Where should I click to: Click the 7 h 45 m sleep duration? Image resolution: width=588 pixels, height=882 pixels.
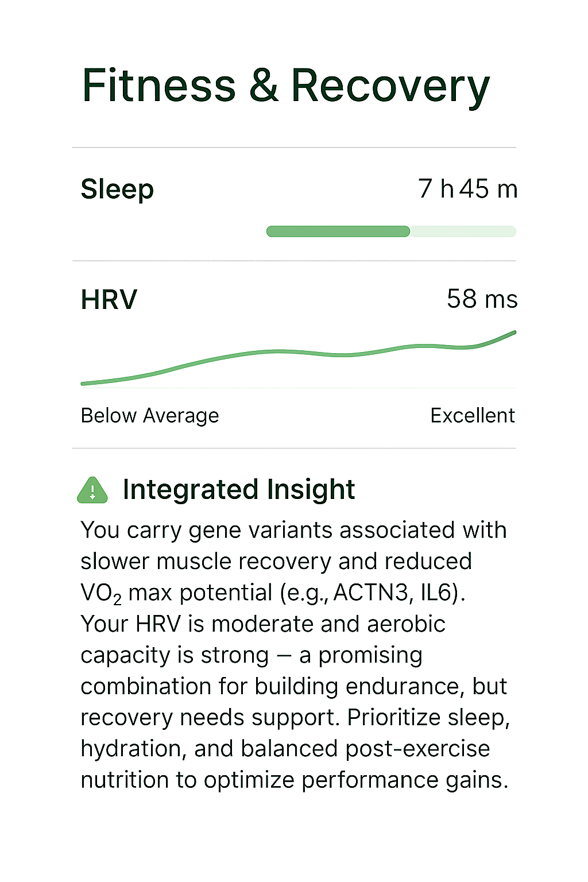(467, 189)
